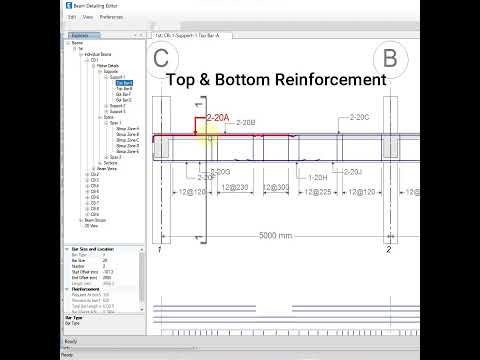Select the Span 1 tree node

(x=116, y=123)
